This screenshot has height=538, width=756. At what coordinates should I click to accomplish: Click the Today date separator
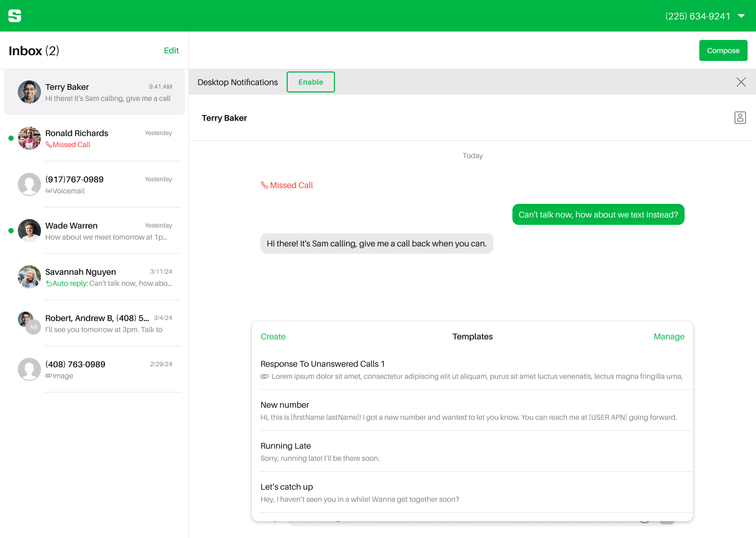[x=472, y=156]
